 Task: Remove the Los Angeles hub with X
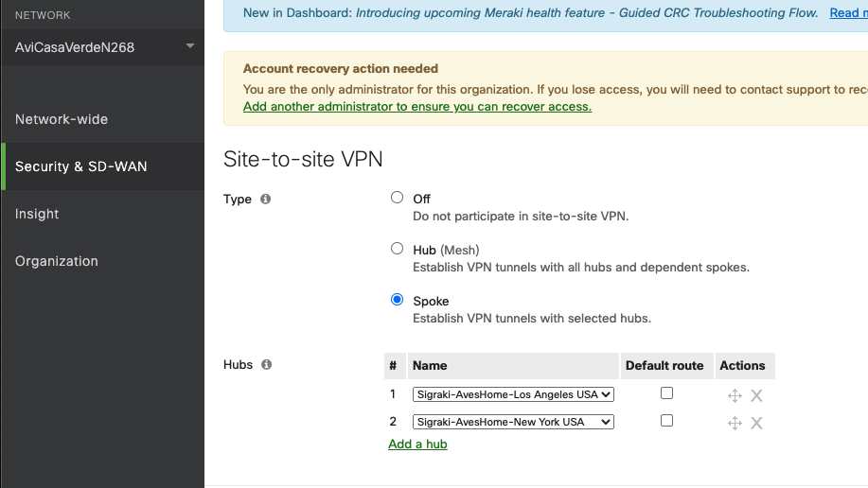click(x=756, y=395)
